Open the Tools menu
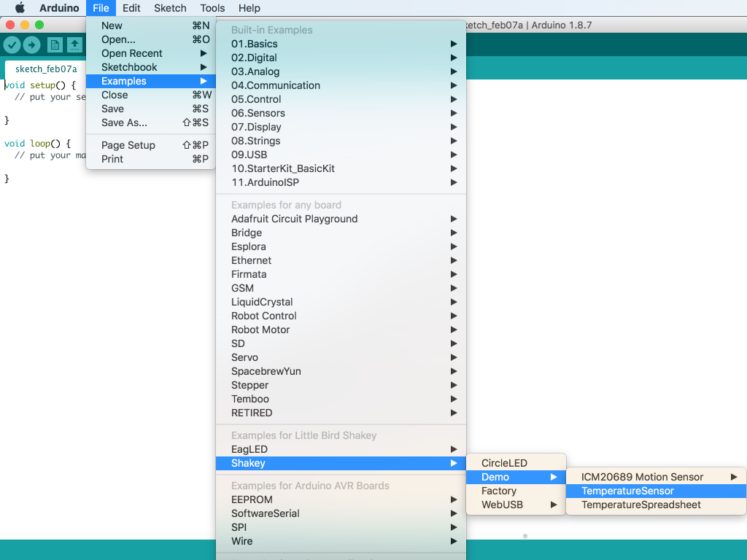 212,8
